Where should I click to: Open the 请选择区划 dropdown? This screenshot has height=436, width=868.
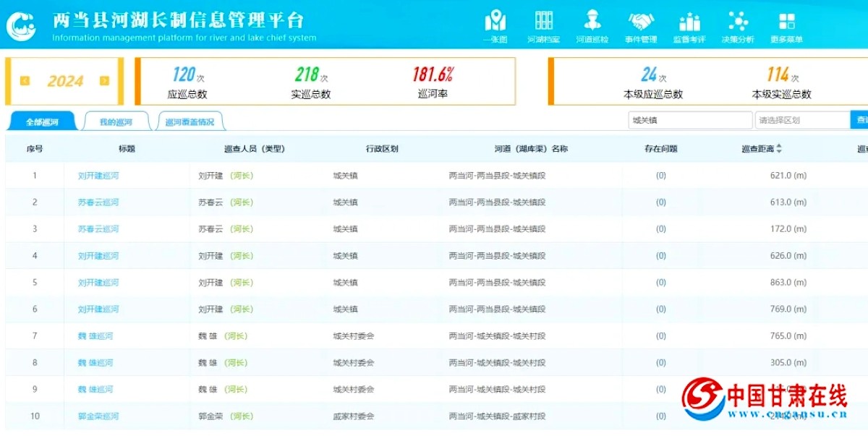[801, 121]
